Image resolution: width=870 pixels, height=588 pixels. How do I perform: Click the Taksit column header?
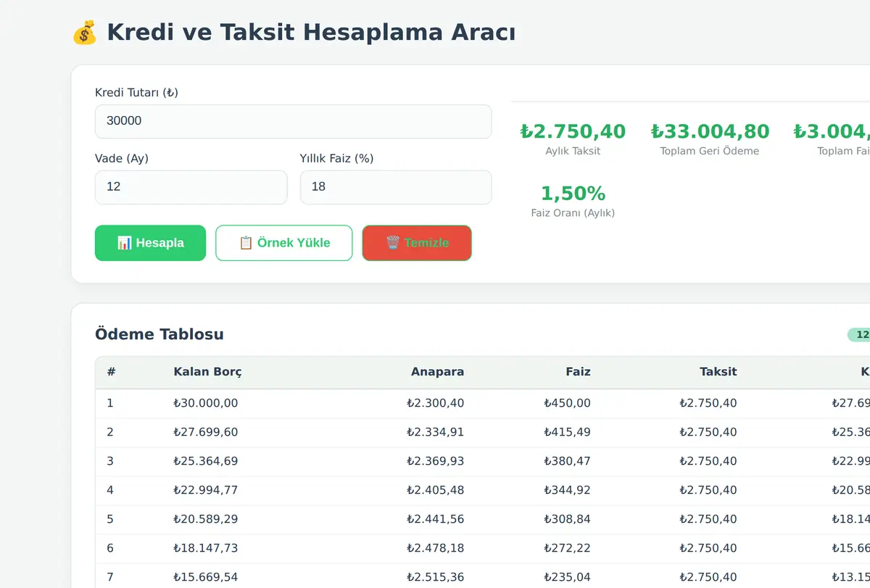click(x=718, y=372)
